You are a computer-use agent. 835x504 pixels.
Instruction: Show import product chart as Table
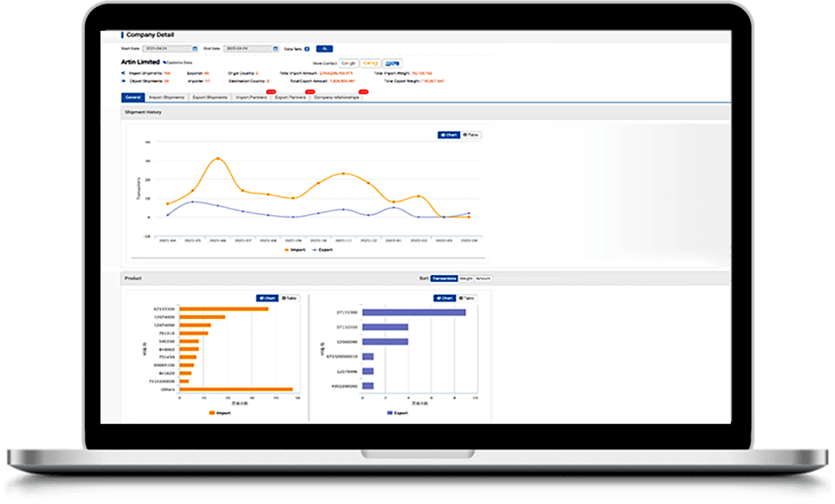pos(288,298)
